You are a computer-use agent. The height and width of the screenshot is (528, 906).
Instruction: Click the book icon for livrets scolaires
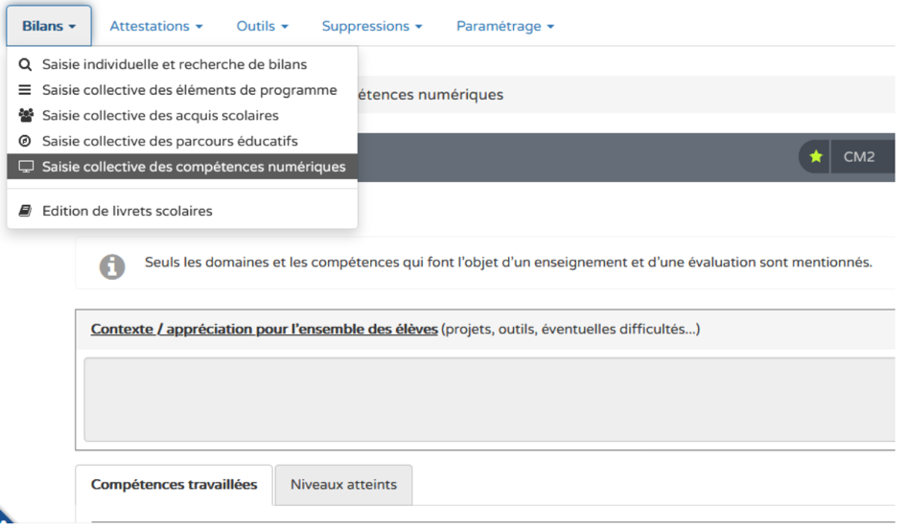[25, 211]
